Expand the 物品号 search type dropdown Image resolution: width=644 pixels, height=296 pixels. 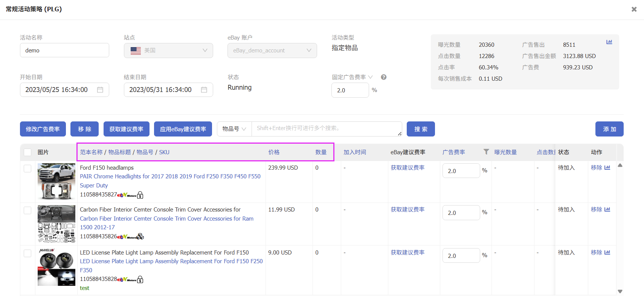234,129
